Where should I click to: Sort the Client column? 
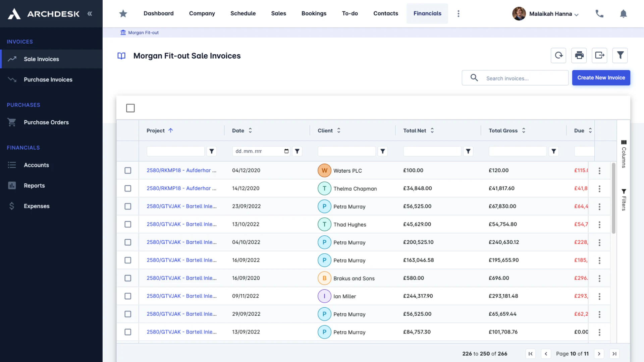[339, 130]
